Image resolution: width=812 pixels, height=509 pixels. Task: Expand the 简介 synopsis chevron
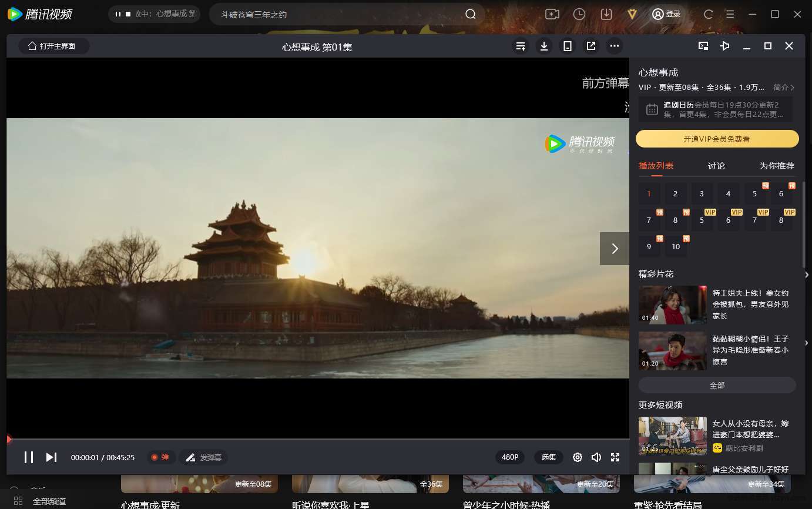pos(784,87)
